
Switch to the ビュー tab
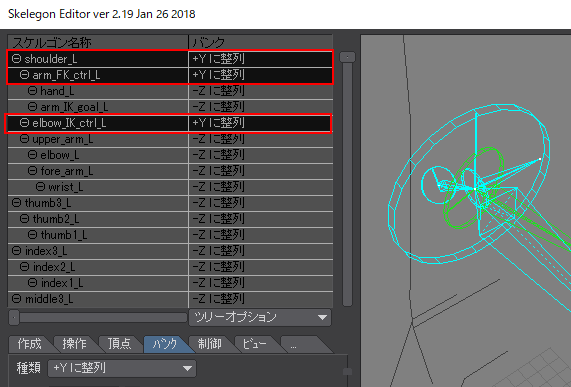tap(255, 344)
